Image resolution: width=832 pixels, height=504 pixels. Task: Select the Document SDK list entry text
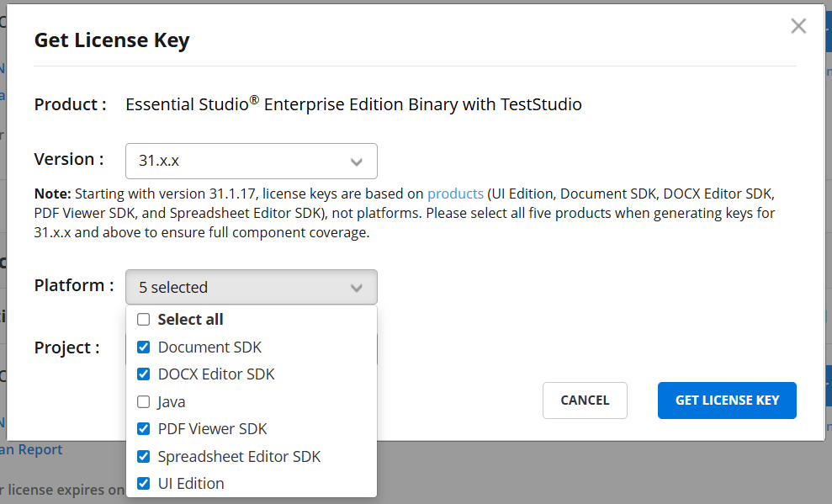[209, 347]
